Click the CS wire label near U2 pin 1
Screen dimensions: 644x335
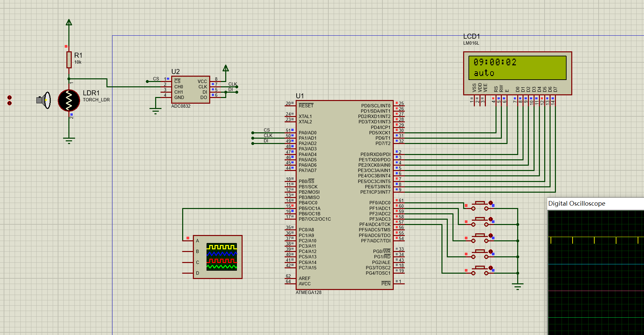tap(156, 79)
